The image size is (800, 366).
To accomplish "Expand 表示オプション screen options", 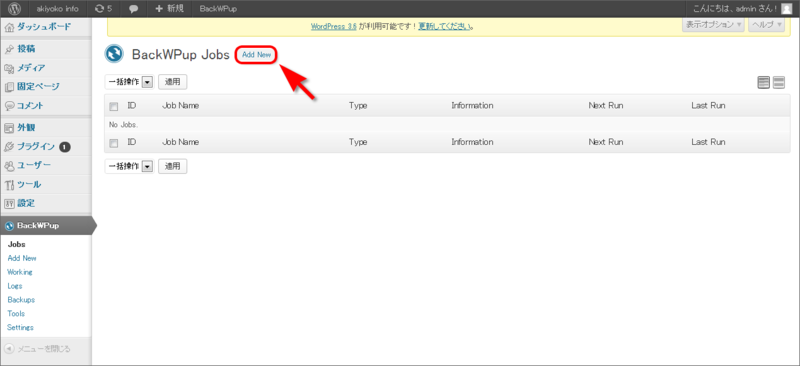I will [713, 25].
